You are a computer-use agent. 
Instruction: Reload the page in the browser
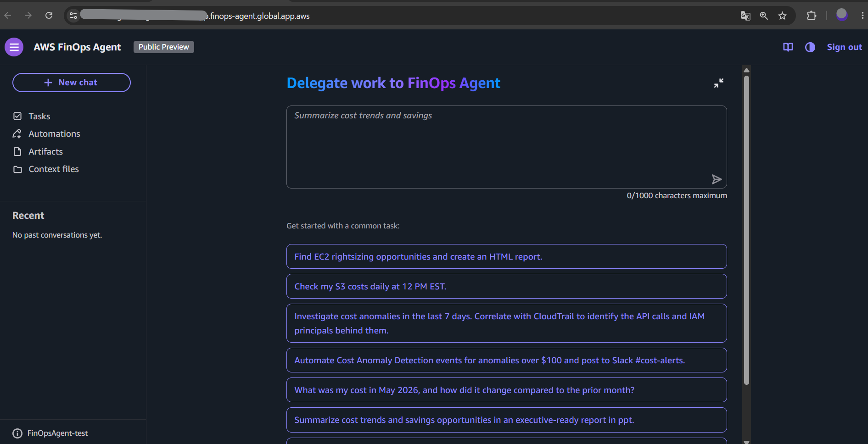click(49, 16)
